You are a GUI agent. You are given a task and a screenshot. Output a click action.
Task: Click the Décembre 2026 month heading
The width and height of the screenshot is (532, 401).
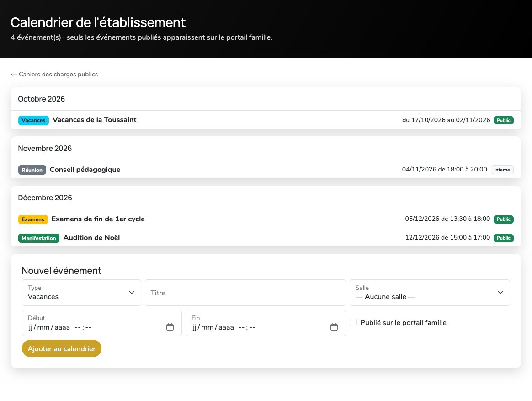(x=45, y=198)
